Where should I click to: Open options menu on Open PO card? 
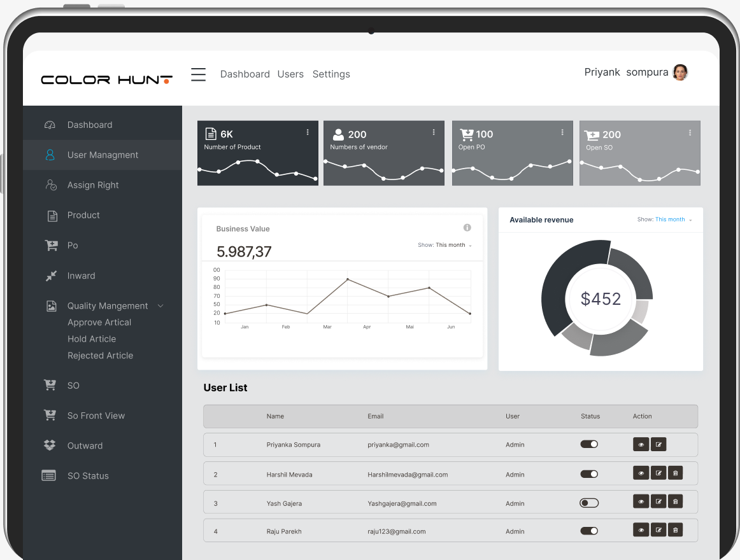click(x=562, y=132)
